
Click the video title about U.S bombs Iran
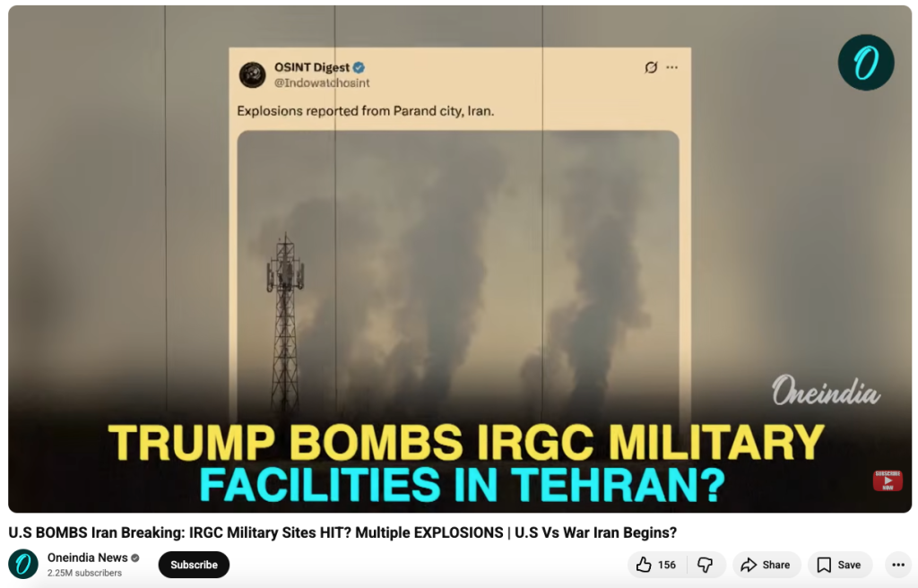click(x=342, y=532)
